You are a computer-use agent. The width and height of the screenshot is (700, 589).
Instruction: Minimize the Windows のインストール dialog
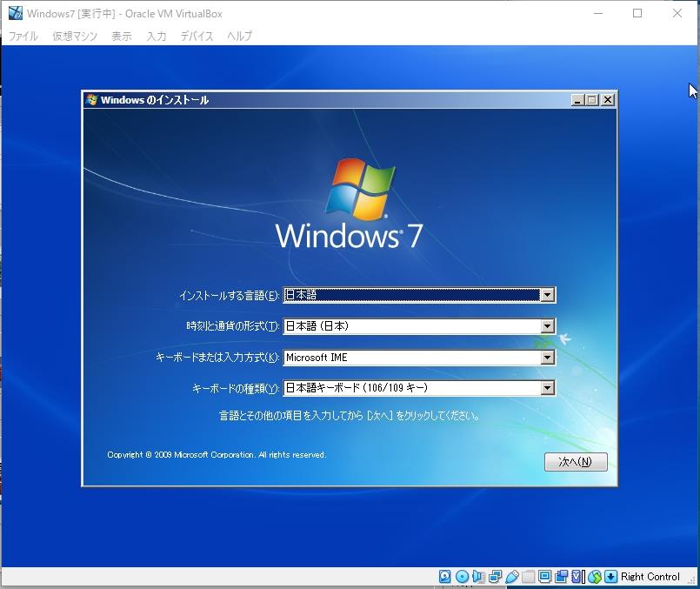[577, 100]
